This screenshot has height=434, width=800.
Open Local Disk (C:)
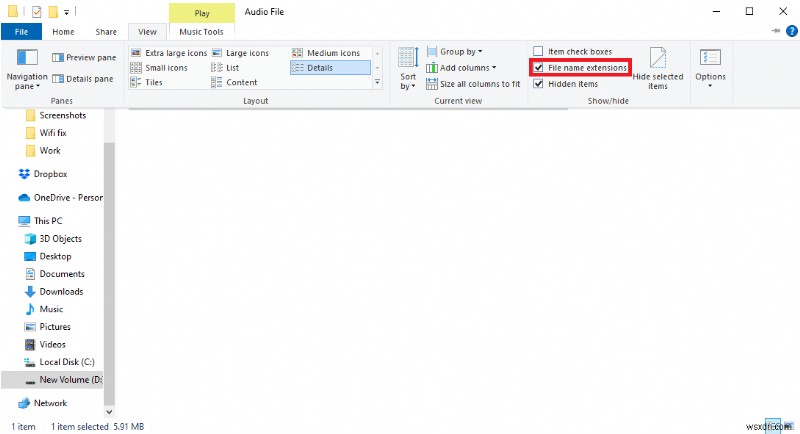click(x=60, y=362)
